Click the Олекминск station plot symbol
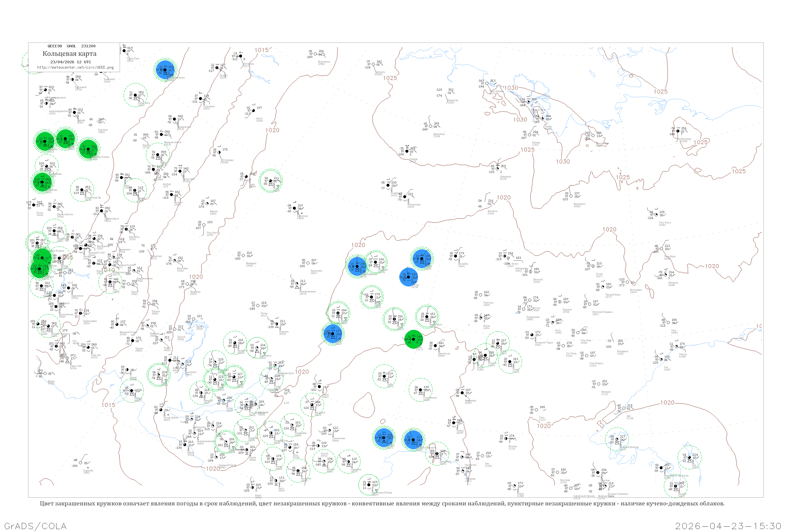This screenshot has width=798, height=532. pyautogui.click(x=427, y=317)
